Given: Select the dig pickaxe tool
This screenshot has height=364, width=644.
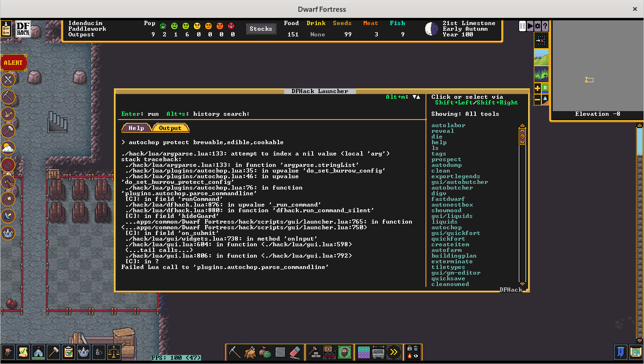Looking at the screenshot, I should click(235, 352).
